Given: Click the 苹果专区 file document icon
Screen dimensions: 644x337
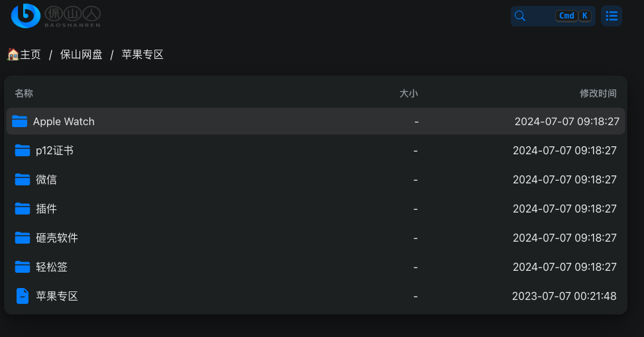Looking at the screenshot, I should tap(22, 296).
